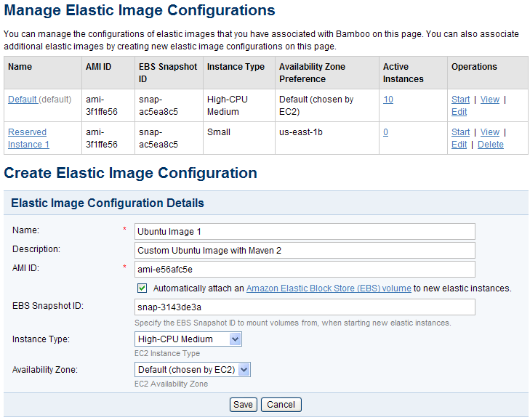Screen dimensions: 530x420
Task: Delete the Reserved Instance 1 configuration
Action: click(491, 145)
